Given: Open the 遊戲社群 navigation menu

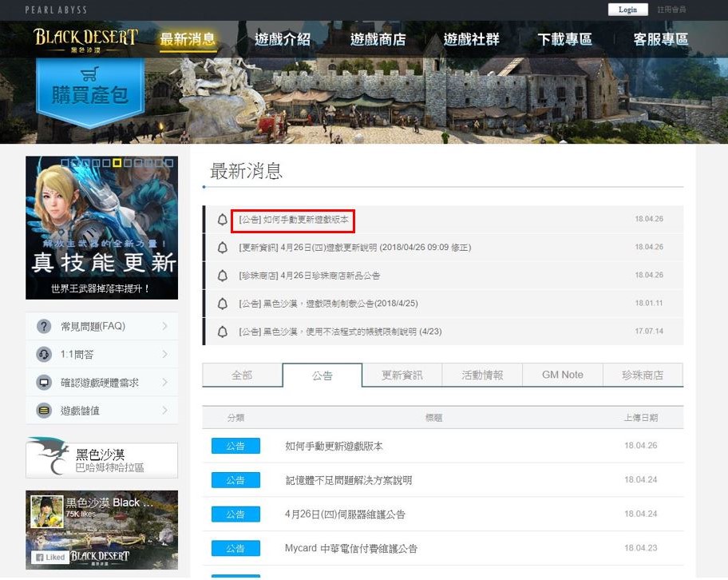Looking at the screenshot, I should (x=471, y=39).
